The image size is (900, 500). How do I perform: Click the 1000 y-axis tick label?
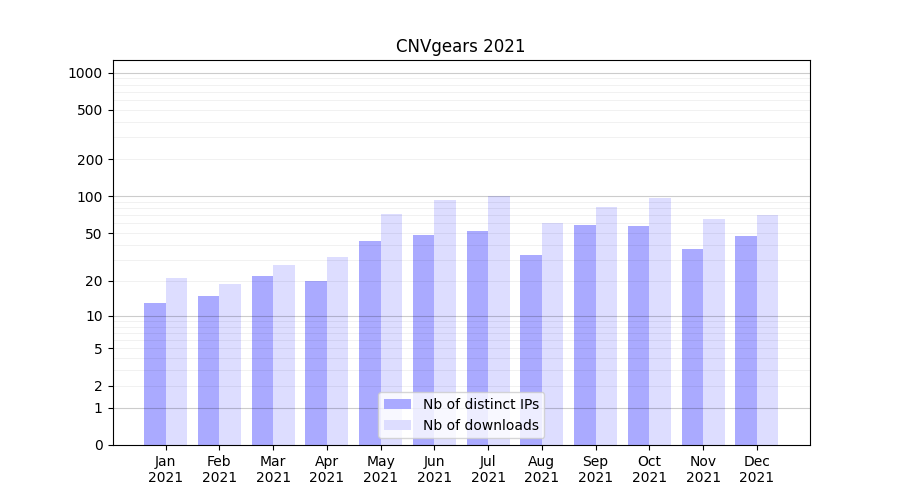point(85,73)
